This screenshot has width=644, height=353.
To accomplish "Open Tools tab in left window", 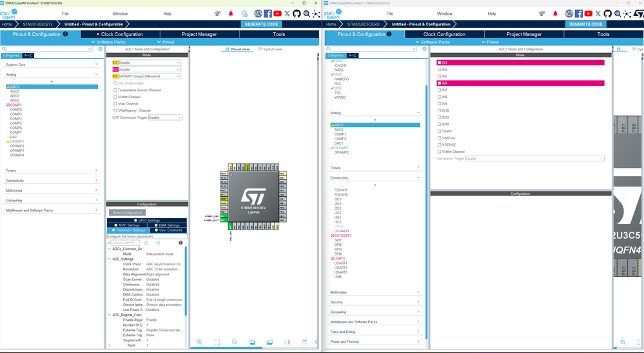I will click(279, 34).
